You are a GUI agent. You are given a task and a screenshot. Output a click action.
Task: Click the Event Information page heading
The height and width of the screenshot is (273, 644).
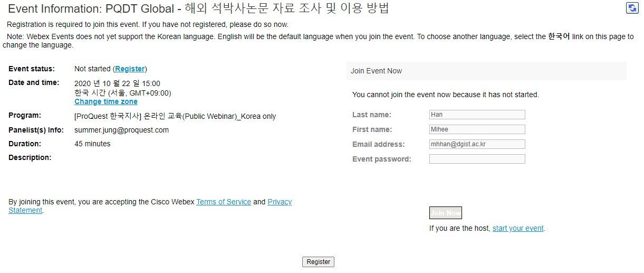[x=199, y=8]
